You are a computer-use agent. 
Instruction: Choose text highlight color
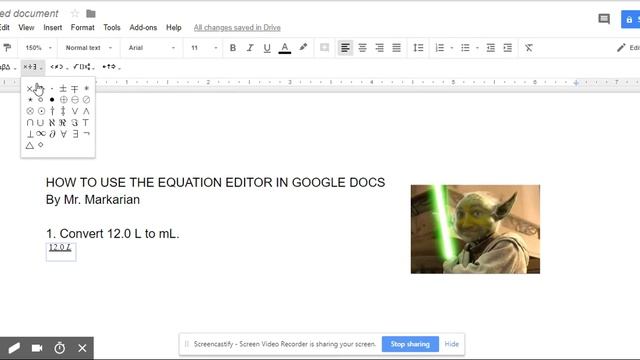[303, 47]
